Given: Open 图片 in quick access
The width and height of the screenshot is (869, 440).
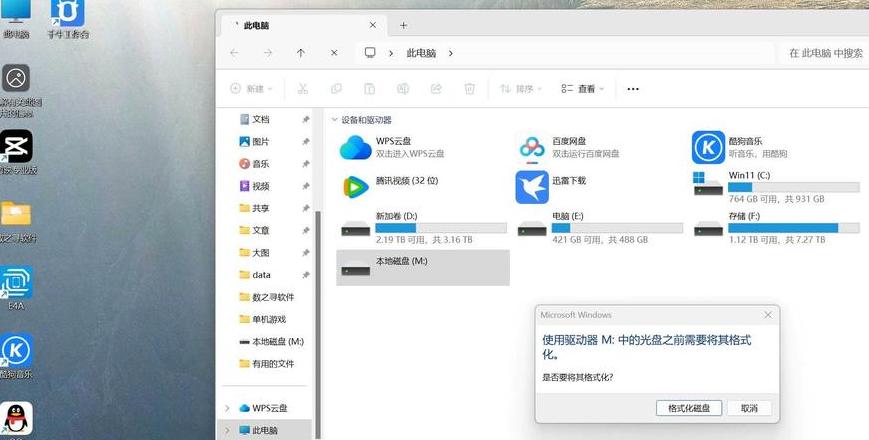Looking at the screenshot, I should [260, 141].
